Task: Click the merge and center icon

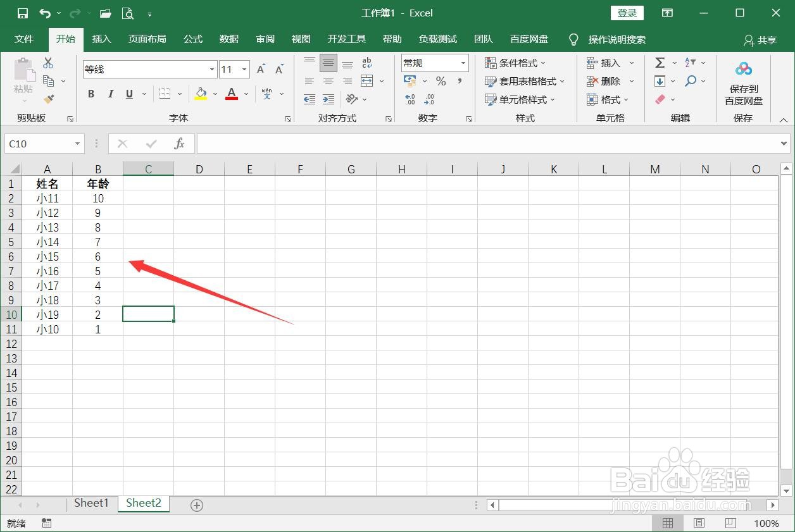Action: 367,81
